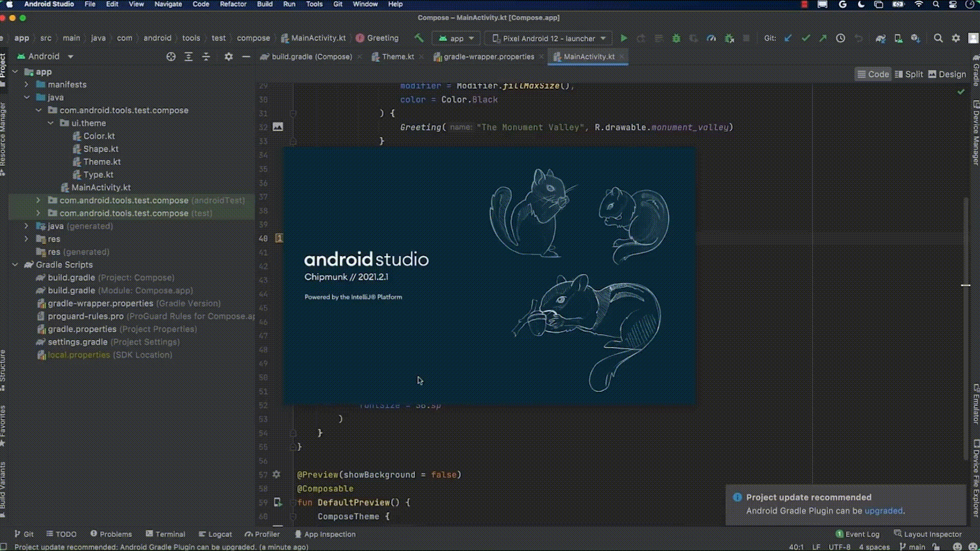Click run preview gutter icon on line 59
The width and height of the screenshot is (980, 551).
(278, 503)
